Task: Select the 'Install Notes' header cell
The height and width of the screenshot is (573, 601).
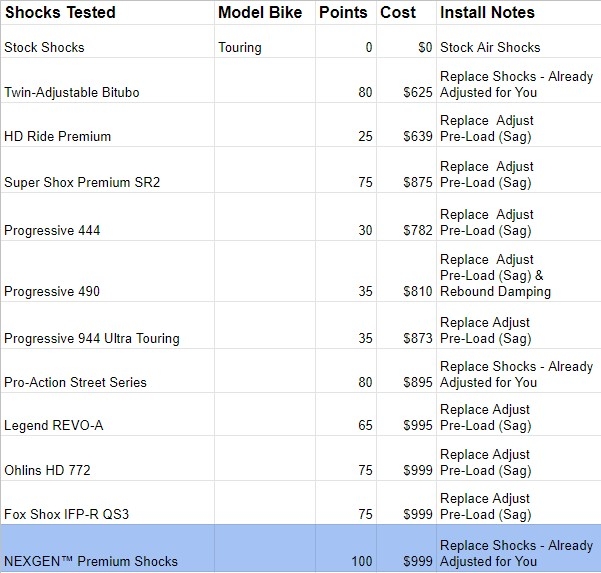Action: [x=519, y=13]
